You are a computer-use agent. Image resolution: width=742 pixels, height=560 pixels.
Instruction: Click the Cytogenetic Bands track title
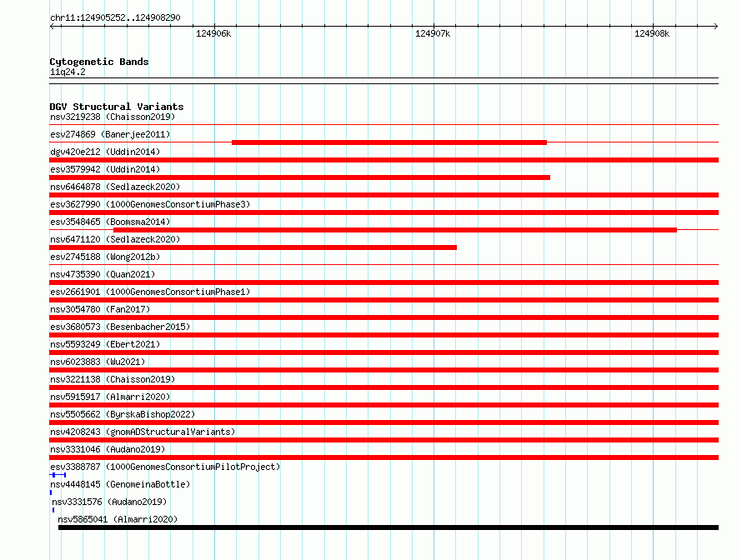[x=99, y=62]
